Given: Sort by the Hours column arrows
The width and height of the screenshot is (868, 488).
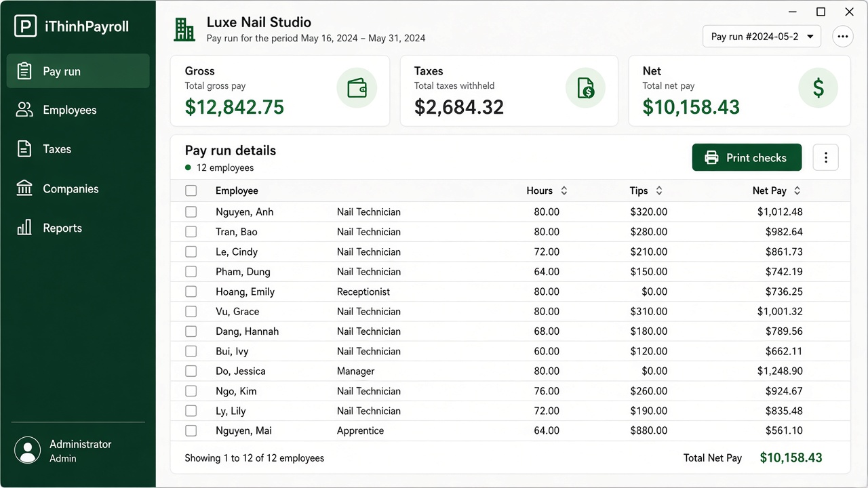Looking at the screenshot, I should coord(564,191).
